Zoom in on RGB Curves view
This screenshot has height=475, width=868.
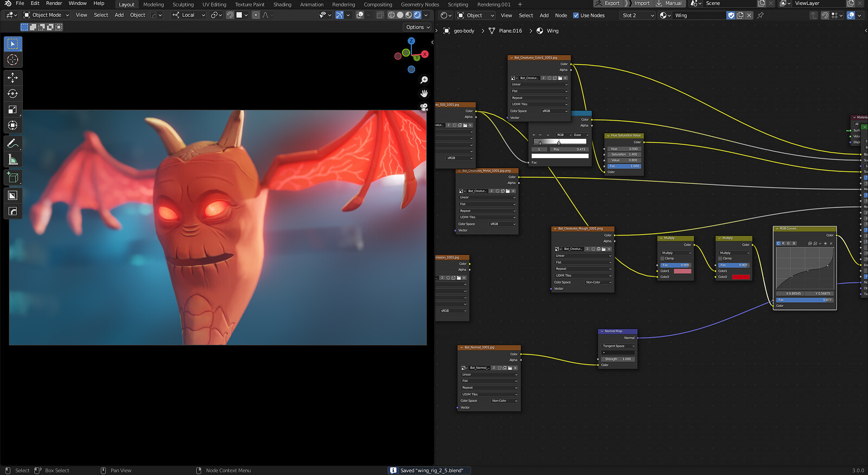click(810, 243)
